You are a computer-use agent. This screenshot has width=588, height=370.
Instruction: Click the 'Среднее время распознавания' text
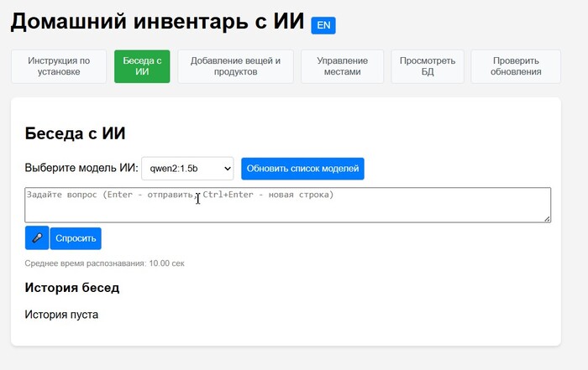pos(104,263)
